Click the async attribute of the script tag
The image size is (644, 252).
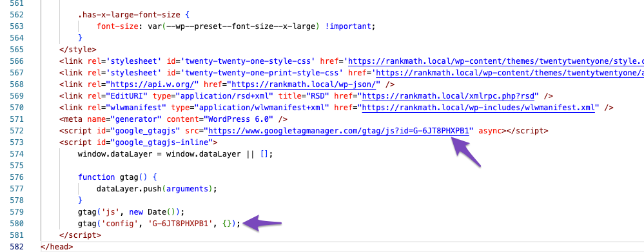(x=491, y=131)
